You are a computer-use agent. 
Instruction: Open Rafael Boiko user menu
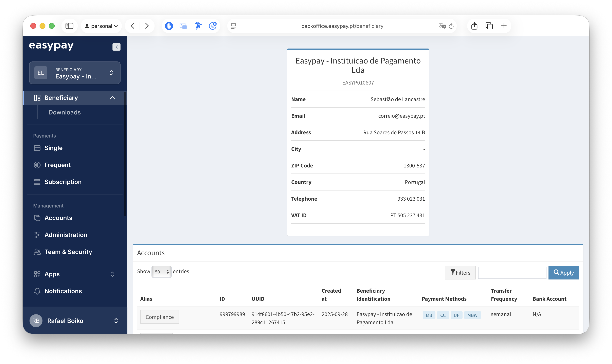[x=75, y=321]
